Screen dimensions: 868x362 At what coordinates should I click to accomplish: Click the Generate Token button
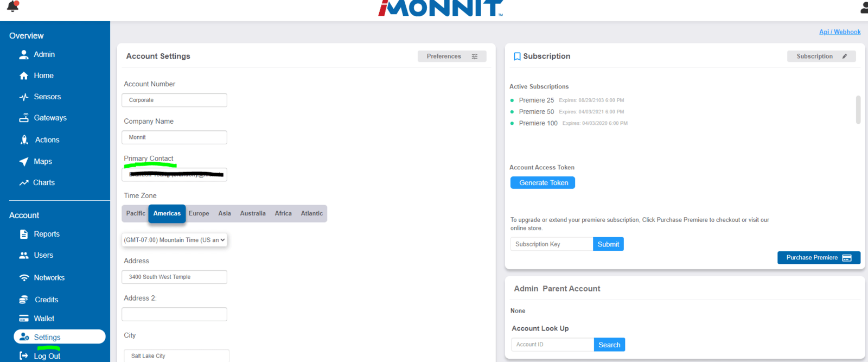(x=542, y=183)
